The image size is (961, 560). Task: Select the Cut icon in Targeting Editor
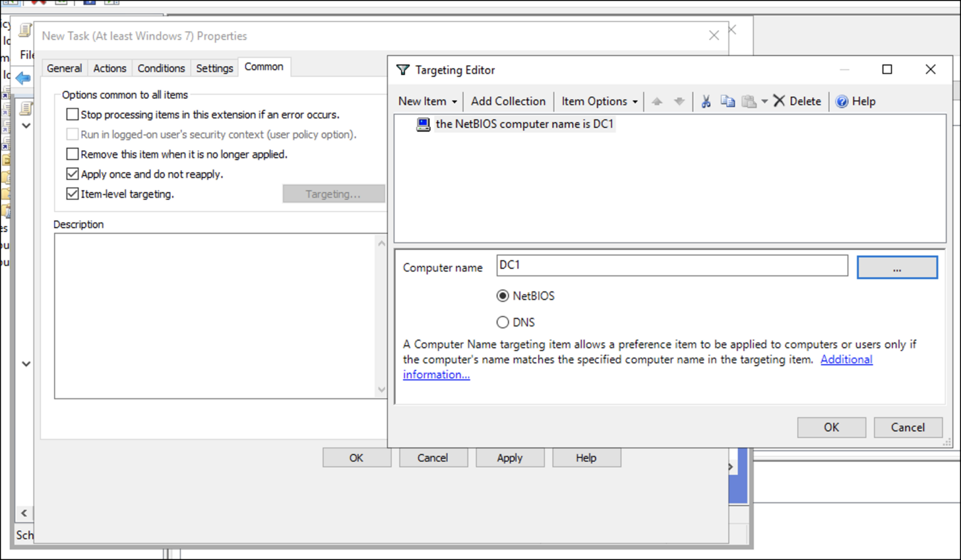706,101
